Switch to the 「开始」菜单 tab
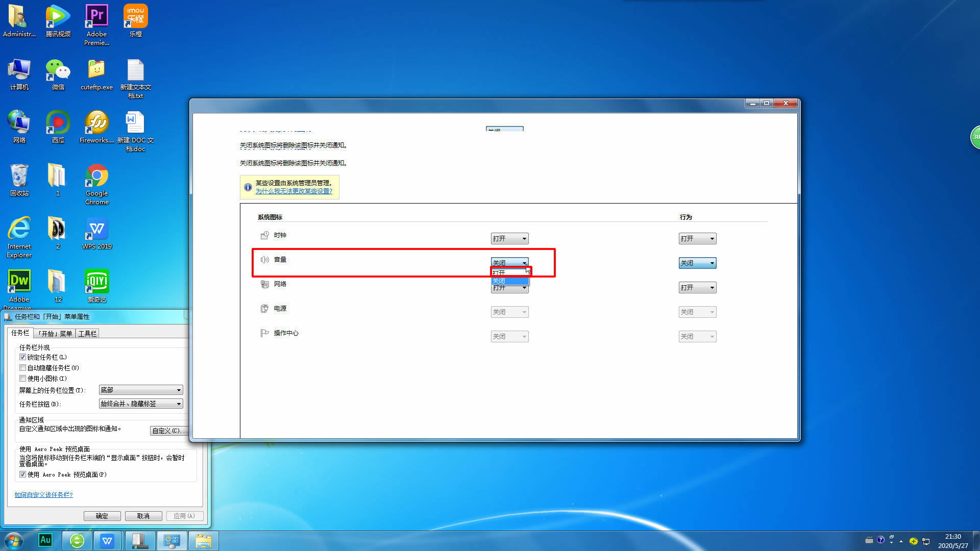980x551 pixels. [55, 333]
